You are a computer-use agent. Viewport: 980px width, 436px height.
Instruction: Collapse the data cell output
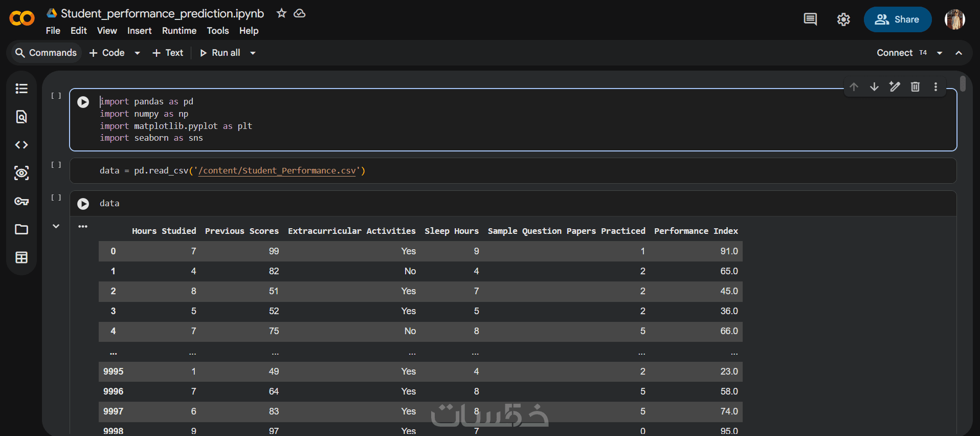(x=56, y=226)
